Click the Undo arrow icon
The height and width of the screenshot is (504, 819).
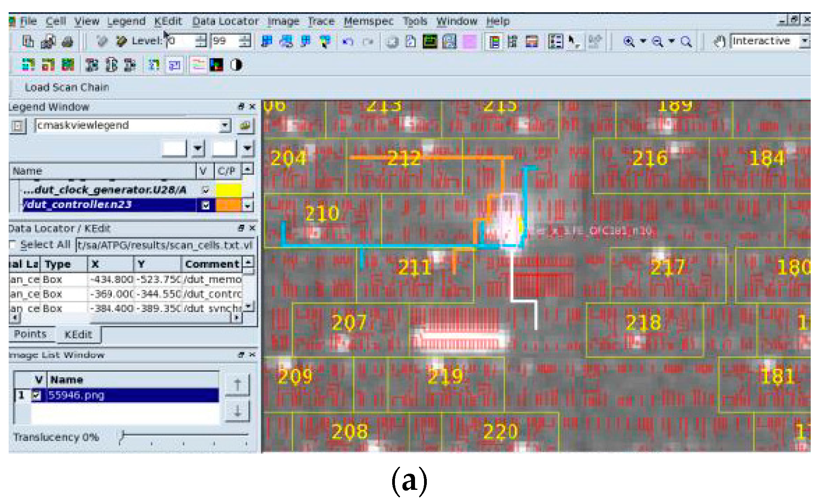coord(348,41)
